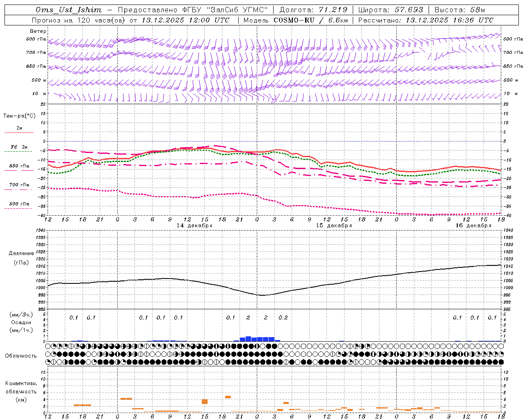This screenshot has width=525, height=420.
Task: Click the left 10 м wind level label
Action: click(39, 94)
